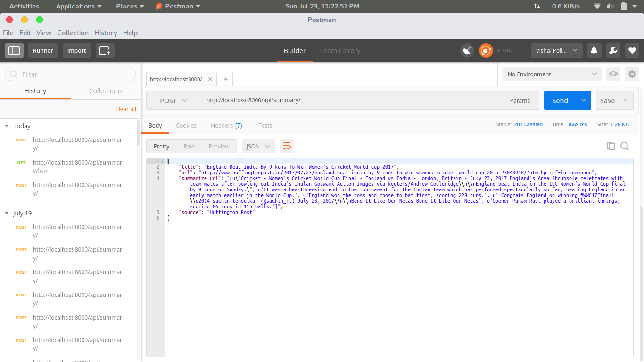The height and width of the screenshot is (362, 644).
Task: Collapse line 1 JSON fold arrow
Action: [163, 161]
